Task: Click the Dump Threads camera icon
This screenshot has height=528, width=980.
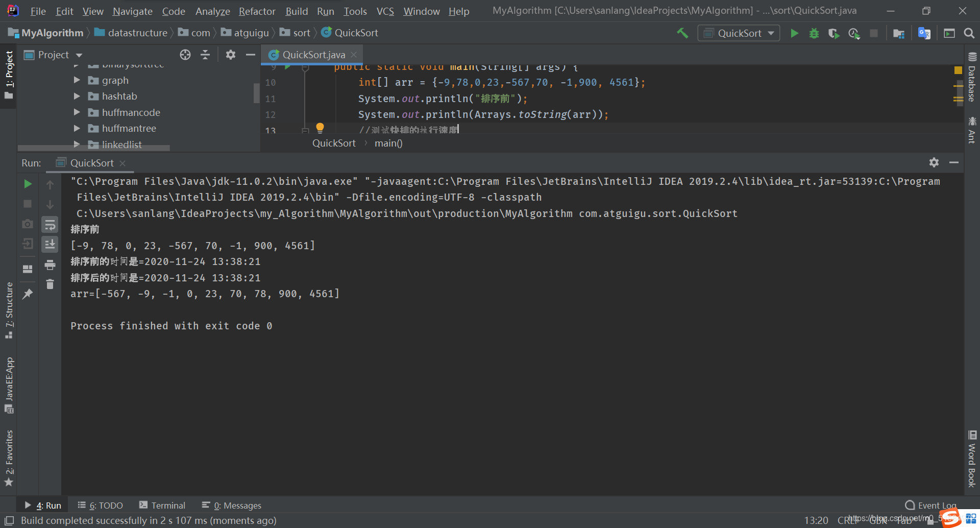Action: click(28, 224)
